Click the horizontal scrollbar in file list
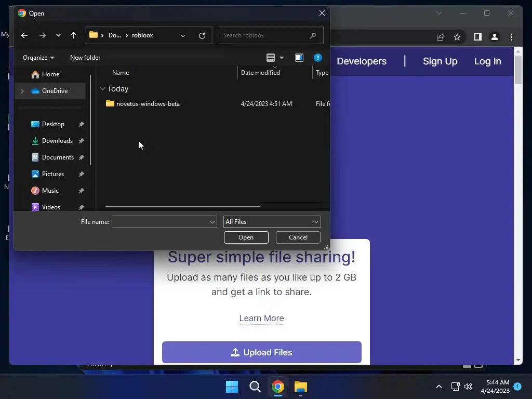The image size is (532, 399). click(x=182, y=206)
